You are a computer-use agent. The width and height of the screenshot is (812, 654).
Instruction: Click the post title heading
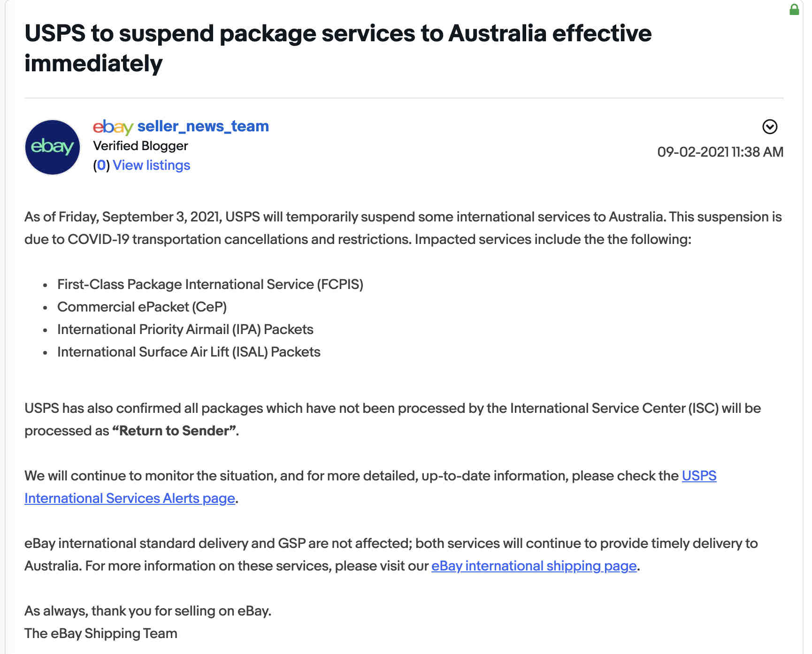tap(338, 48)
